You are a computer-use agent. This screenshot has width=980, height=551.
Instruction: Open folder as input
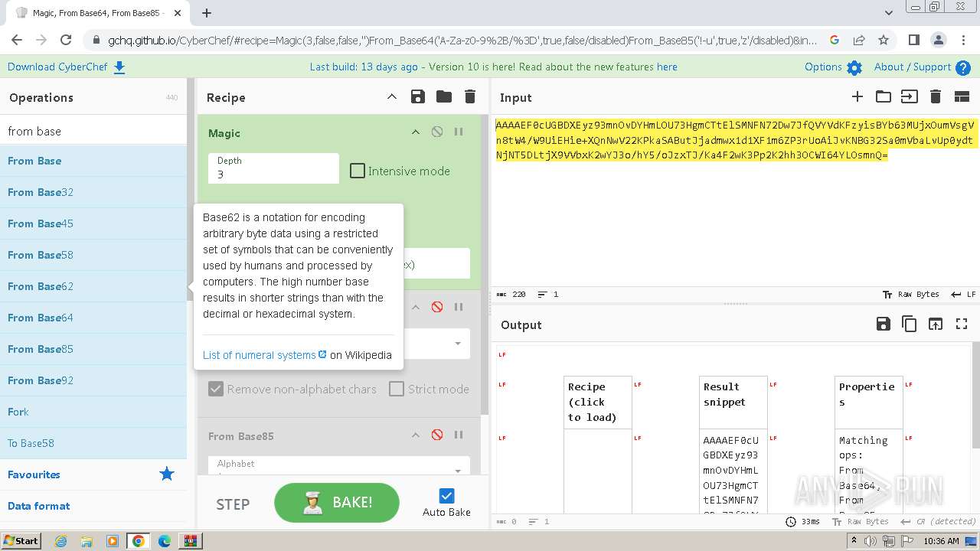coord(884,96)
